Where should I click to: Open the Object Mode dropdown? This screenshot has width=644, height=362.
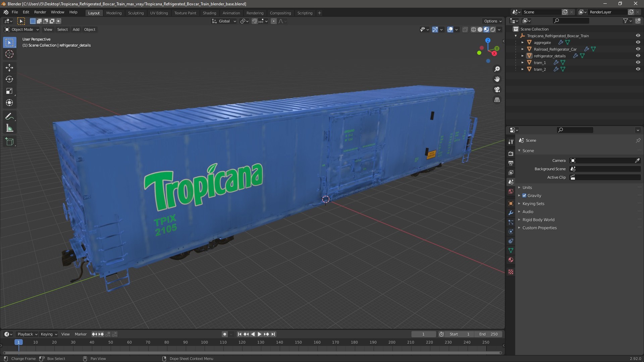[x=22, y=29]
